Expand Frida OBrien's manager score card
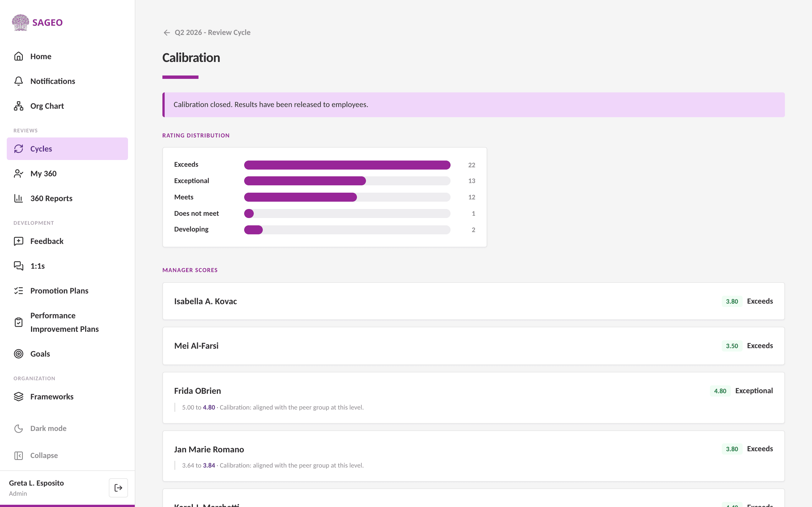The width and height of the screenshot is (812, 507). [x=473, y=398]
